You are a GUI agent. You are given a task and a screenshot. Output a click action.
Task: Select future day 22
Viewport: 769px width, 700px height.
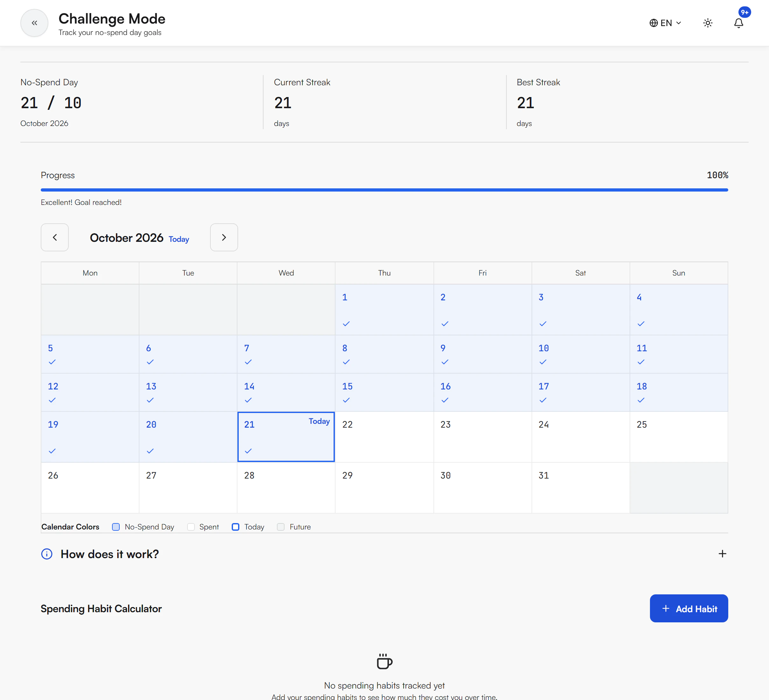[384, 437]
